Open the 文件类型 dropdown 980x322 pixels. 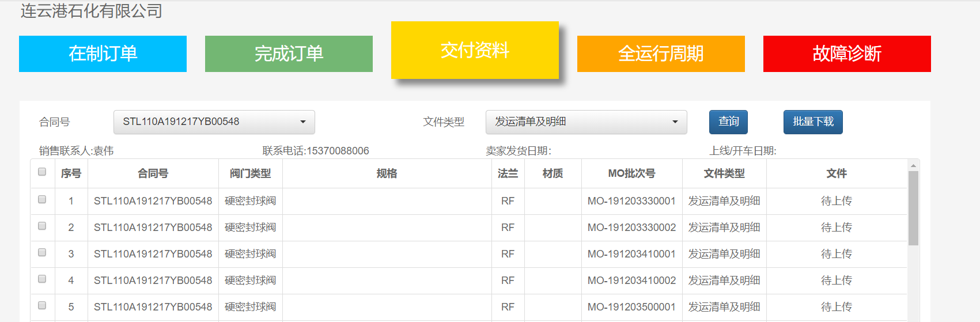[586, 122]
